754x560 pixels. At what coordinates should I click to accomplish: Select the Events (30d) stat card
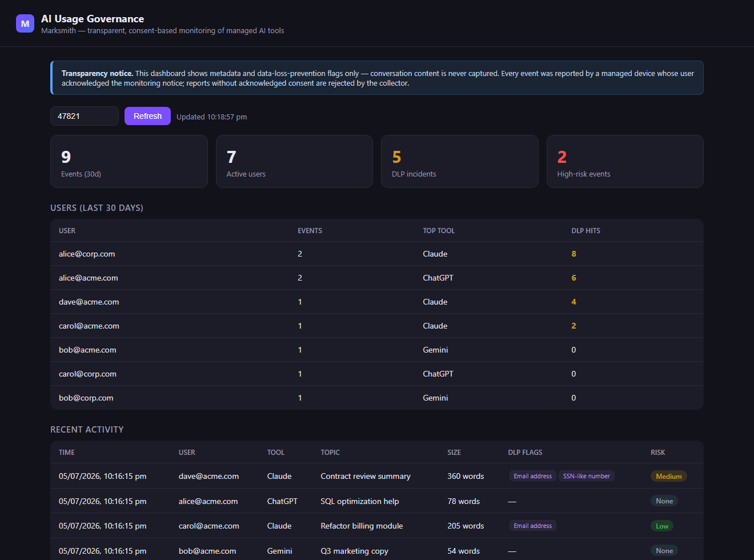point(129,161)
